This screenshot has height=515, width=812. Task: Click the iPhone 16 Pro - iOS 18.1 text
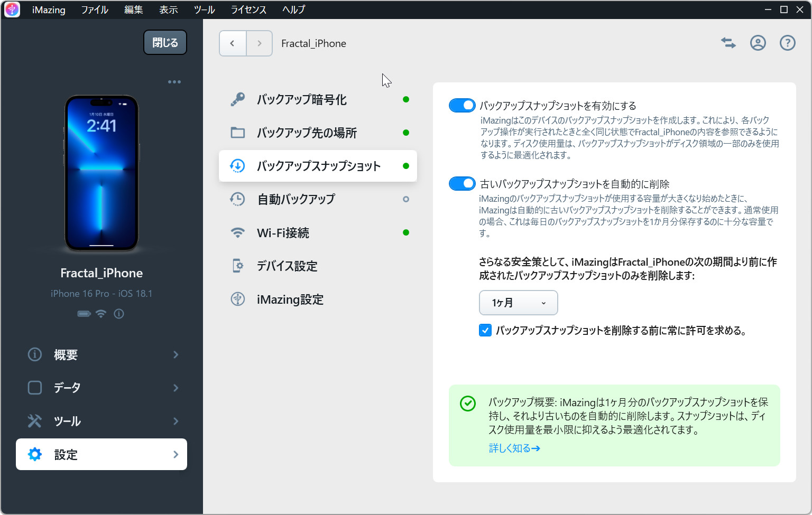tap(101, 293)
